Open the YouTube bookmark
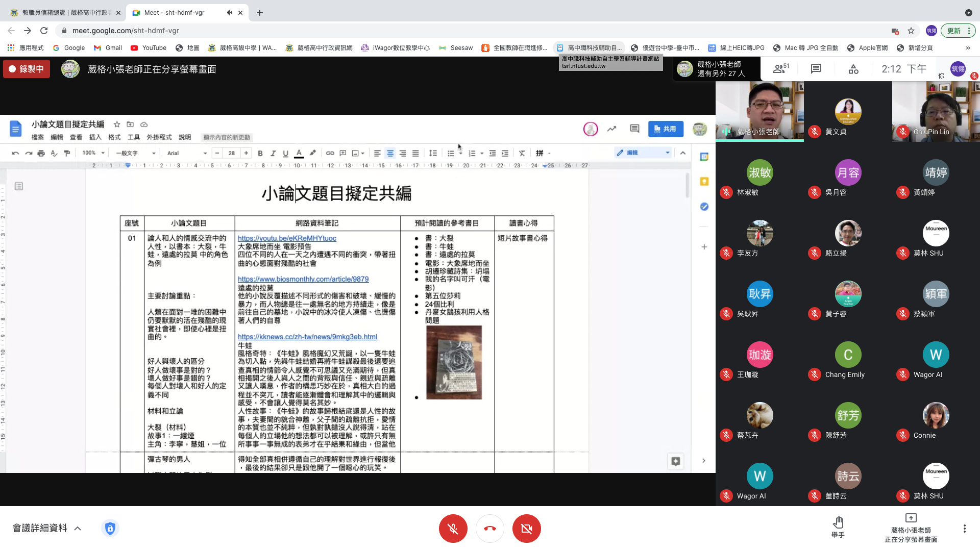This screenshot has height=551, width=980. coord(149,48)
